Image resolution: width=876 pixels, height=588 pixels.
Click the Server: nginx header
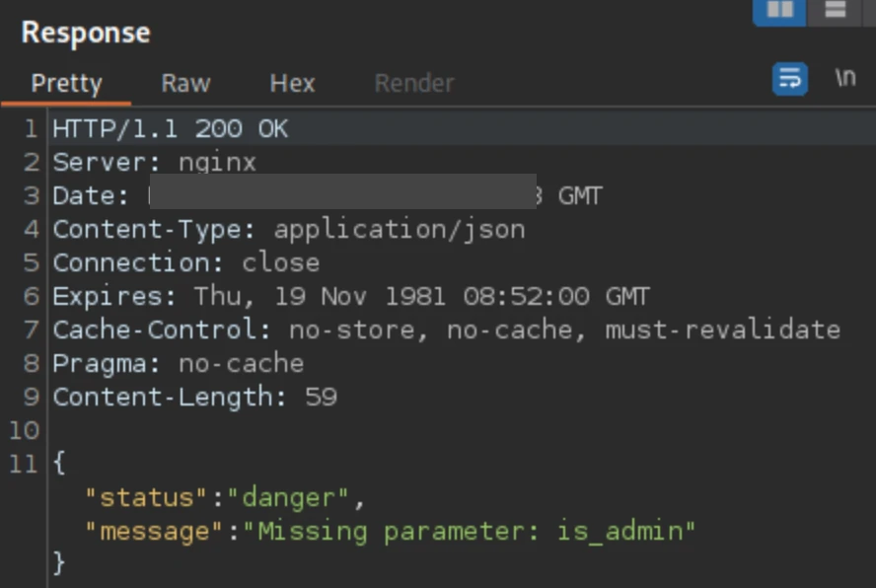point(154,163)
